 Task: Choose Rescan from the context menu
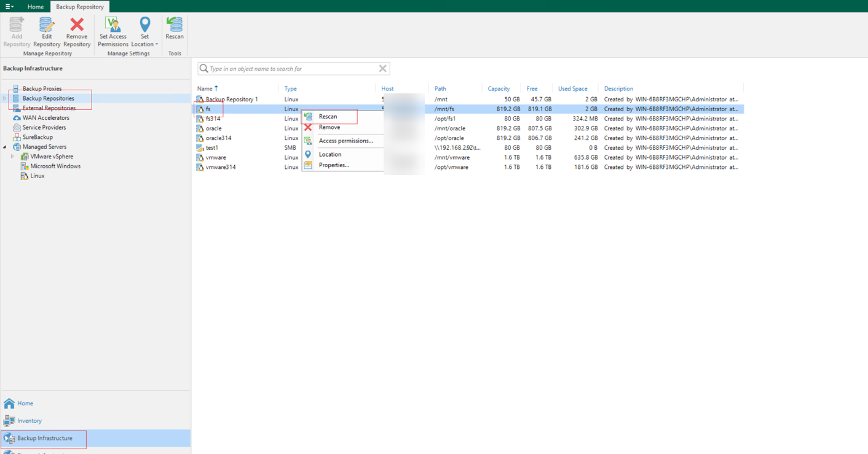[328, 117]
